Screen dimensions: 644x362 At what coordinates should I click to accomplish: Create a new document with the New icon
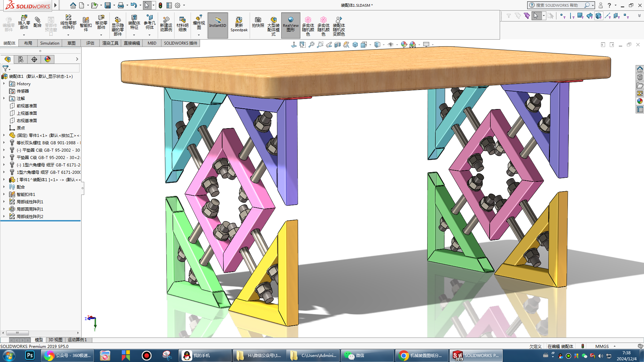tap(82, 5)
